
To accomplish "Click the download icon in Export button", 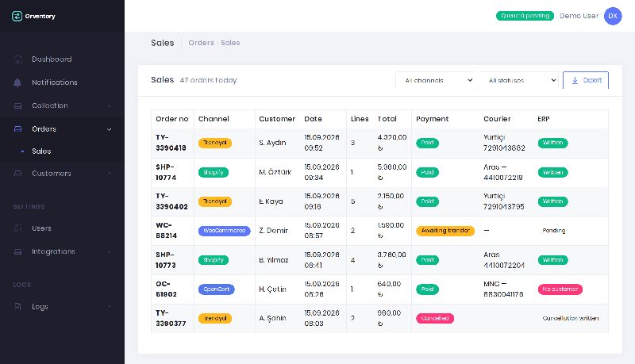I will point(575,80).
